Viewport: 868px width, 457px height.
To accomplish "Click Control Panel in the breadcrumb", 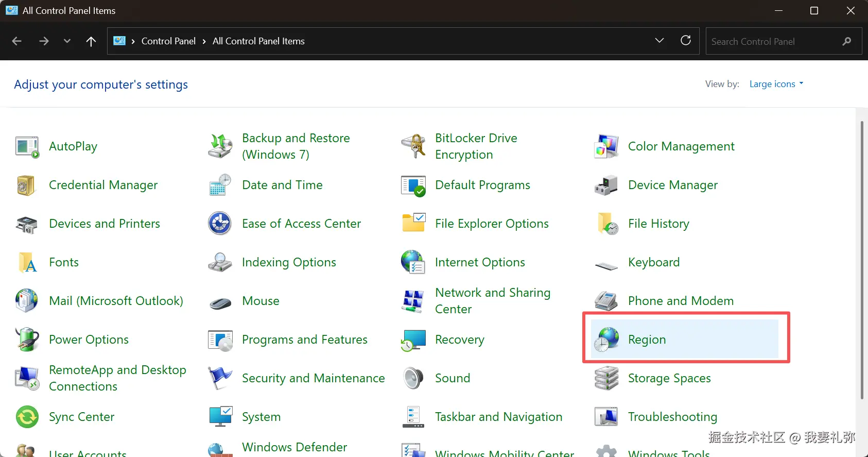I will tap(168, 41).
